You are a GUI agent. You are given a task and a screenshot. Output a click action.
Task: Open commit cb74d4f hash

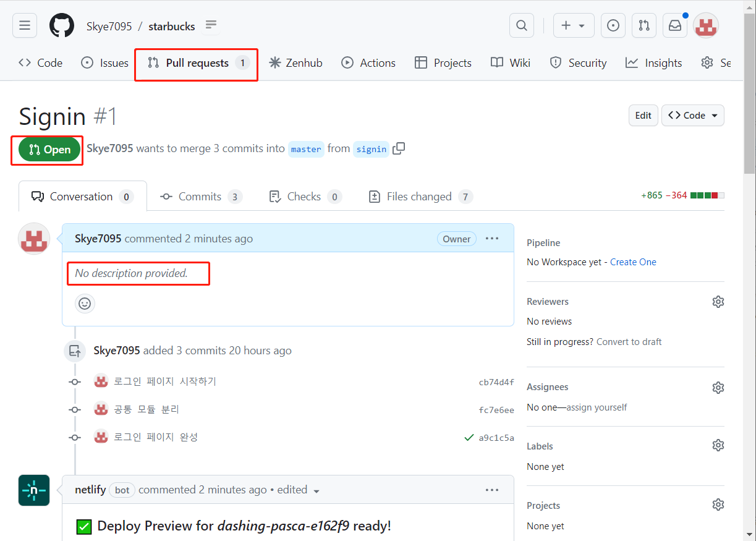(496, 382)
